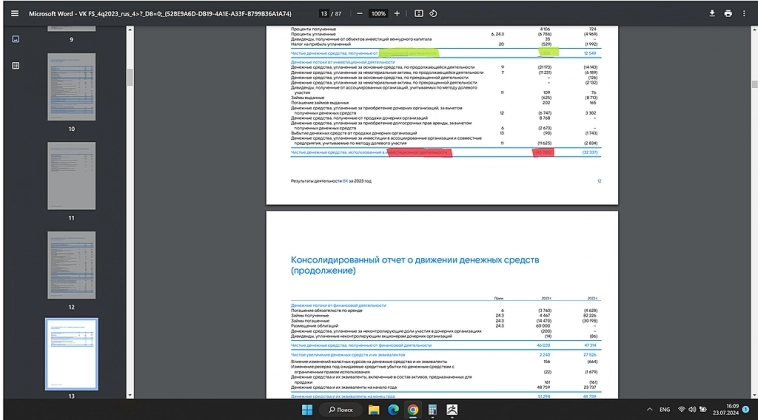Print the document
The image size is (758, 420).
[728, 14]
